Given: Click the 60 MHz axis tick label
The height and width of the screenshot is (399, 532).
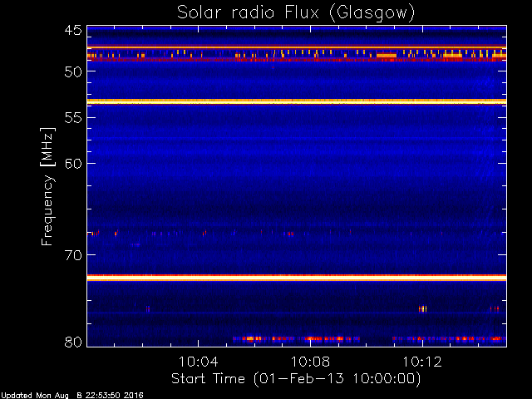Looking at the screenshot, I should (x=73, y=163).
